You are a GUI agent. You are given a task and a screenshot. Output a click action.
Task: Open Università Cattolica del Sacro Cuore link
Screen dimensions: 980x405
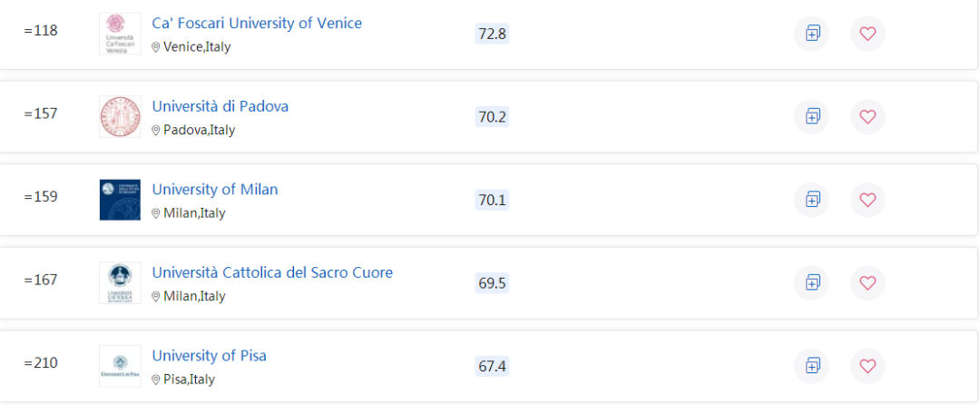click(x=272, y=272)
